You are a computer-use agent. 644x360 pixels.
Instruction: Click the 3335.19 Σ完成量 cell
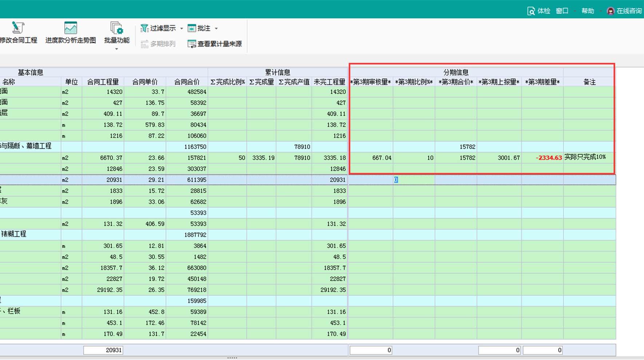[261, 158]
